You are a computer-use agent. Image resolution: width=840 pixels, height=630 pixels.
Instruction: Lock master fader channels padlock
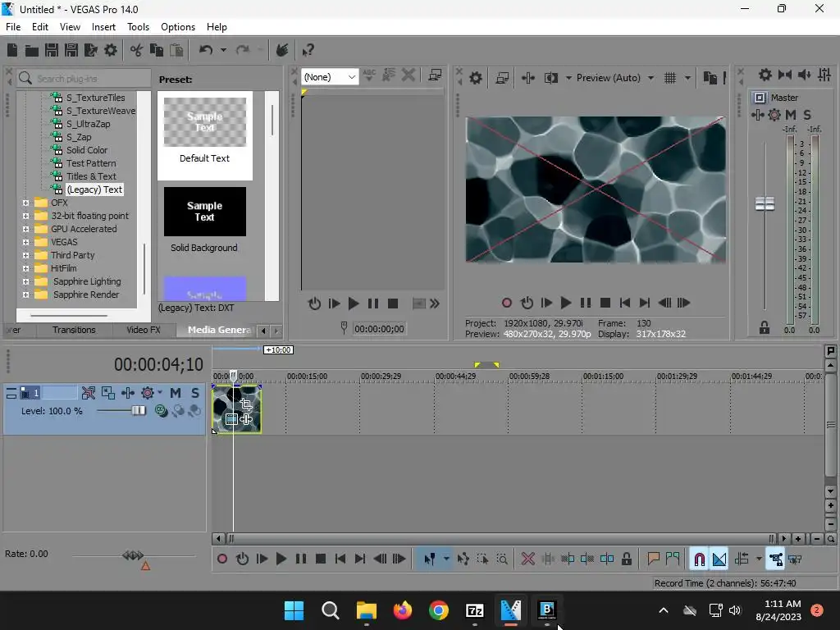(x=765, y=328)
